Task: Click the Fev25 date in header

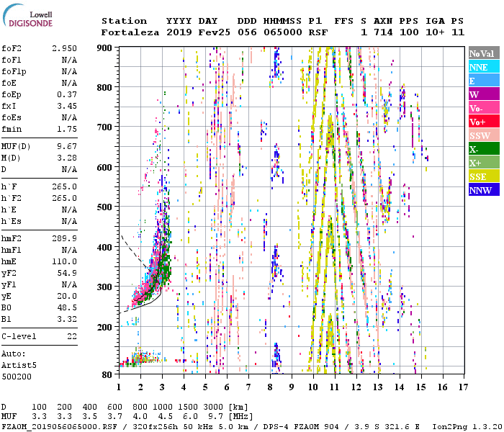Action: point(214,33)
